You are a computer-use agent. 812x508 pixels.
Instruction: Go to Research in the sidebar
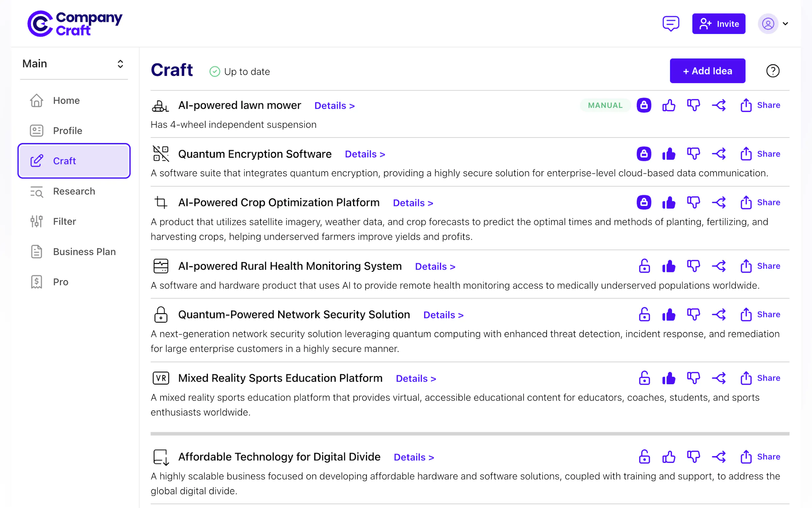point(74,191)
